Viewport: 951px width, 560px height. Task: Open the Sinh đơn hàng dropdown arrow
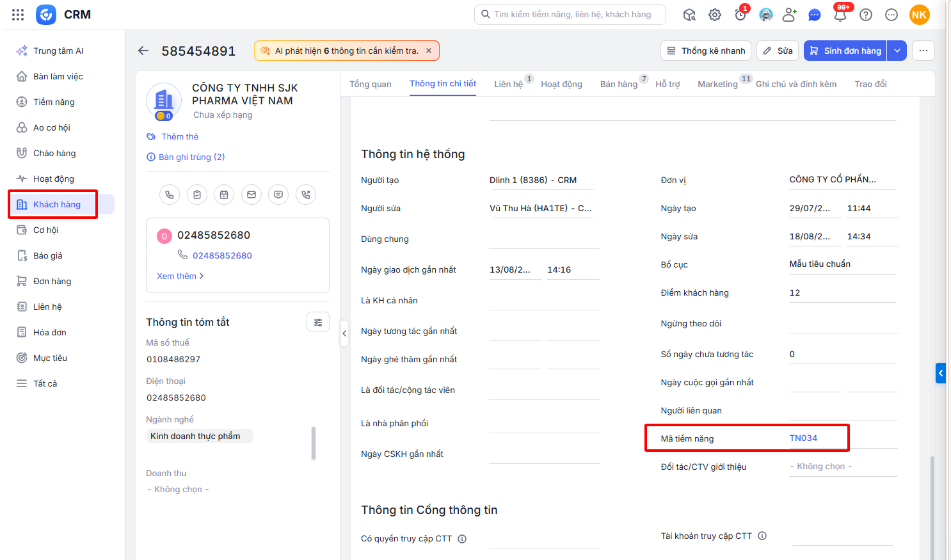(x=897, y=51)
